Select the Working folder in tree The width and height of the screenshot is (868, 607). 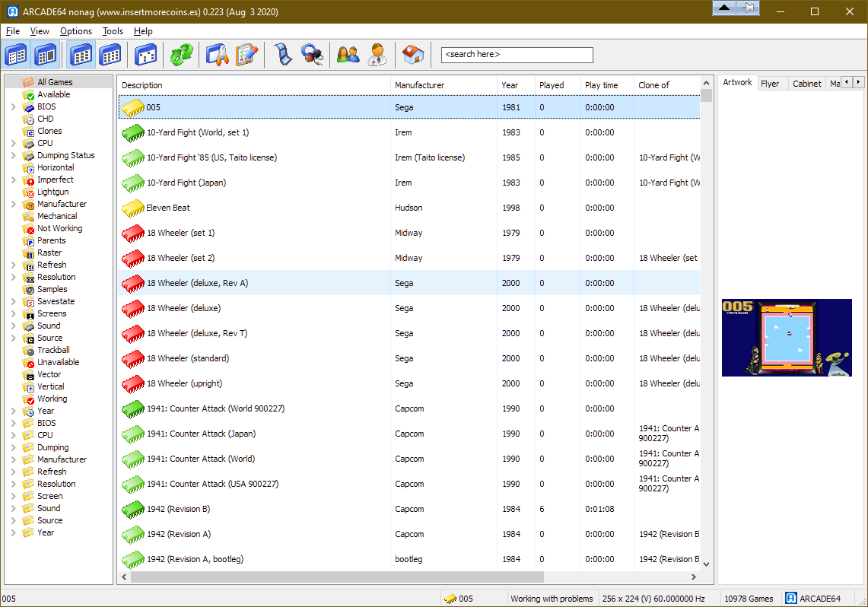52,399
